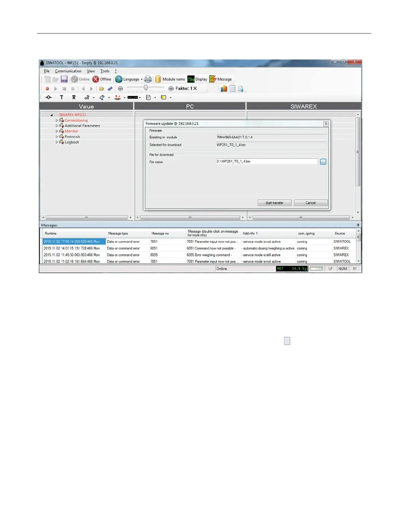Select the Logbook tree item

coord(72,142)
